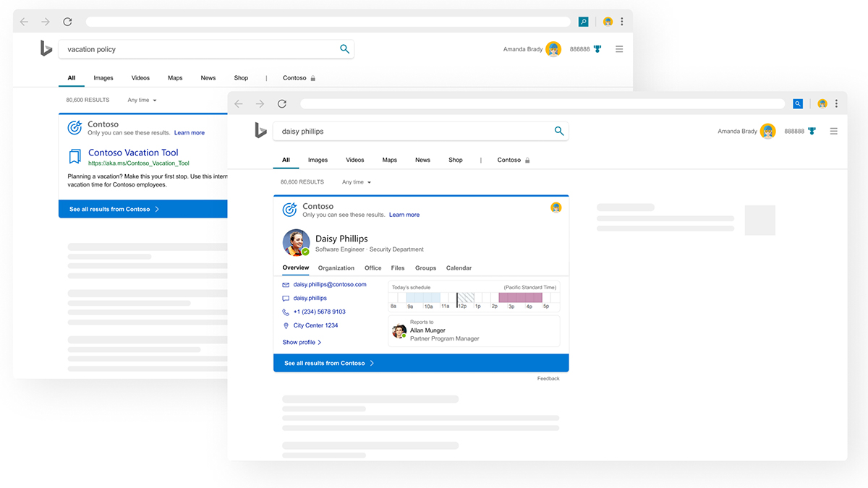This screenshot has height=488, width=868.
Task: Click See all results from Contoso in rear window
Action: click(143, 209)
